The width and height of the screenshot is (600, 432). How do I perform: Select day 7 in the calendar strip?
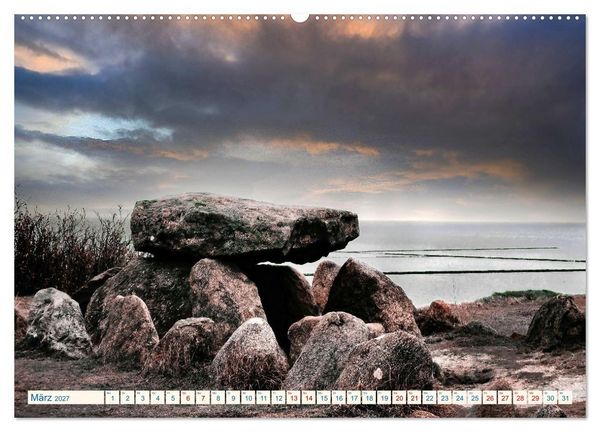pos(203,397)
